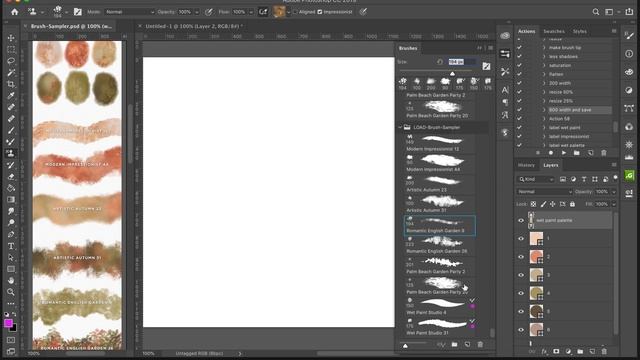This screenshot has width=640, height=360.
Task: Create new layer group in Layers panel
Action: coord(580,351)
